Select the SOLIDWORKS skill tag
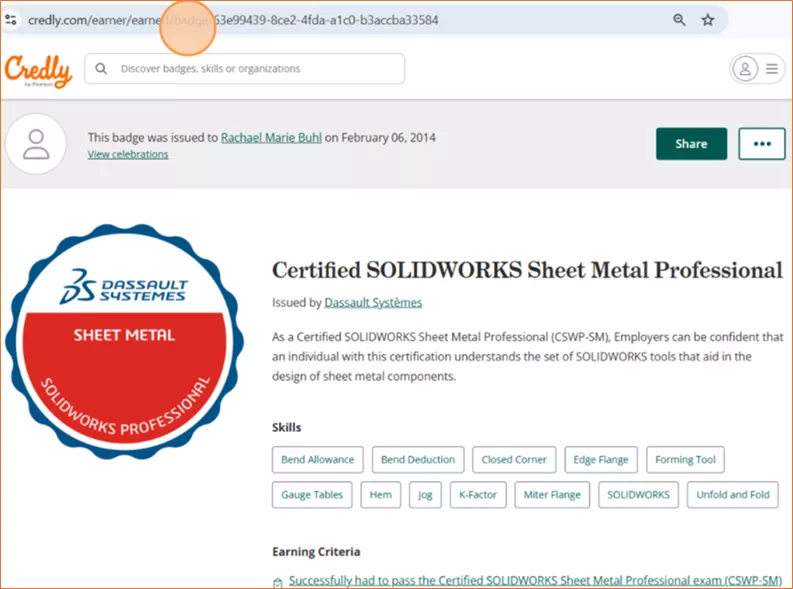The height and width of the screenshot is (589, 793). [x=638, y=495]
